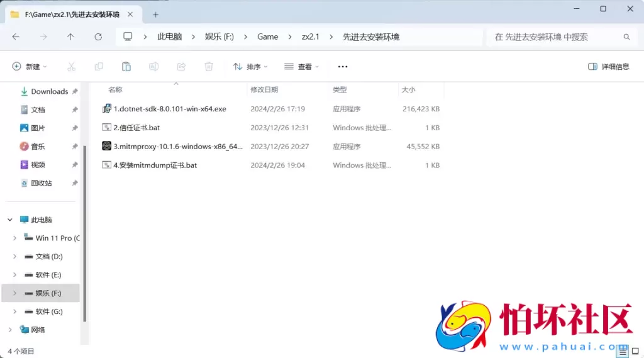Click the Cut scissors icon
Screen dimensions: 644x358
(72, 67)
